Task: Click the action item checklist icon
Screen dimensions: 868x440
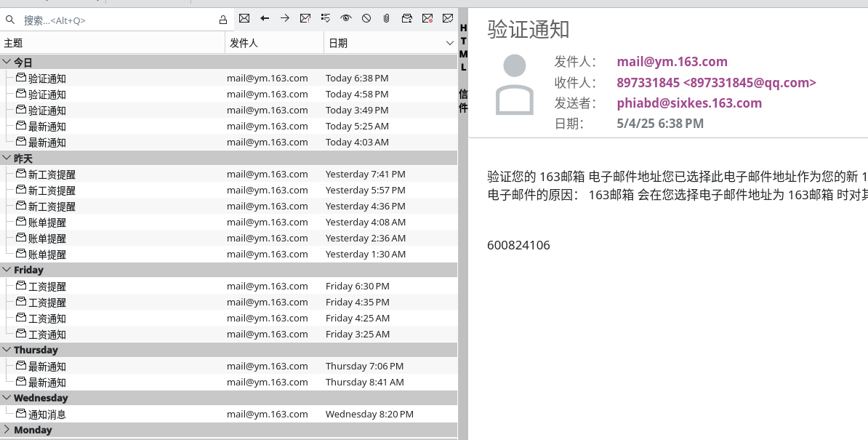Action: pos(326,18)
